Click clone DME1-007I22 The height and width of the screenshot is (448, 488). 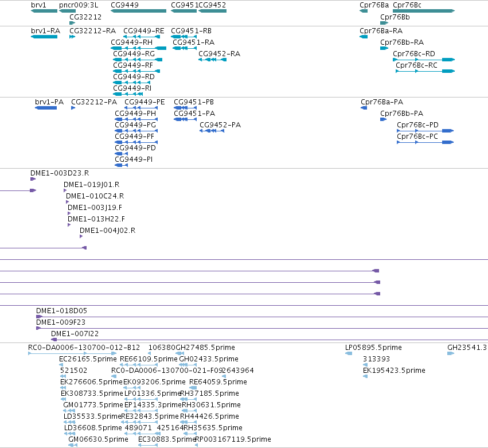pos(75,334)
